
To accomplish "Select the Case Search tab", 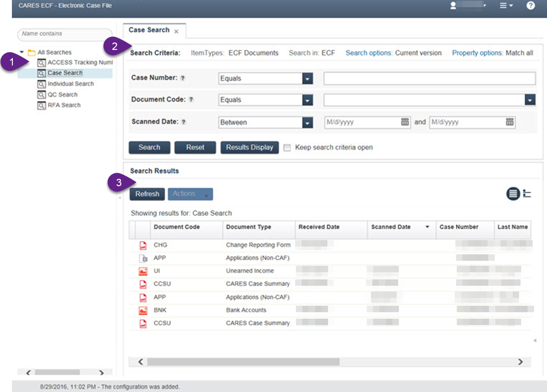I will [x=149, y=30].
